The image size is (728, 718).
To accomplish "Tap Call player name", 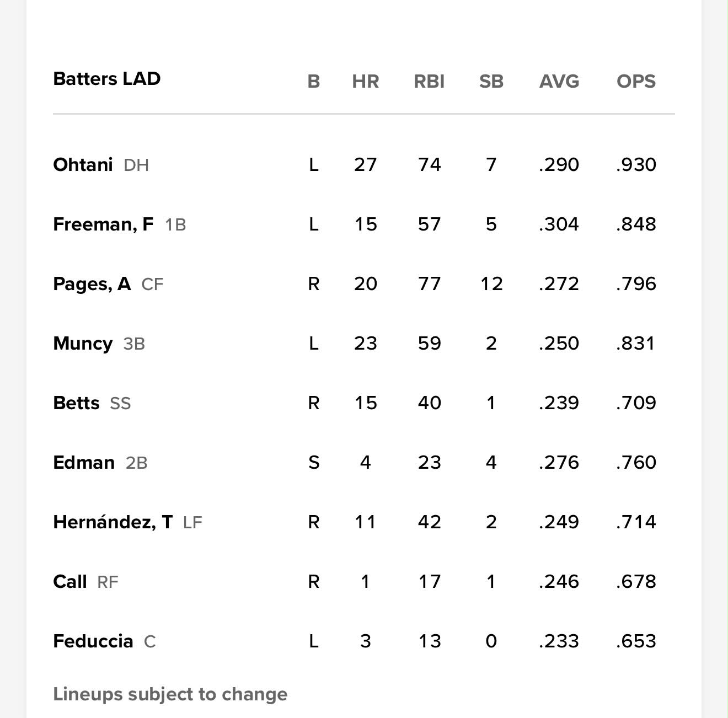I will pos(70,581).
